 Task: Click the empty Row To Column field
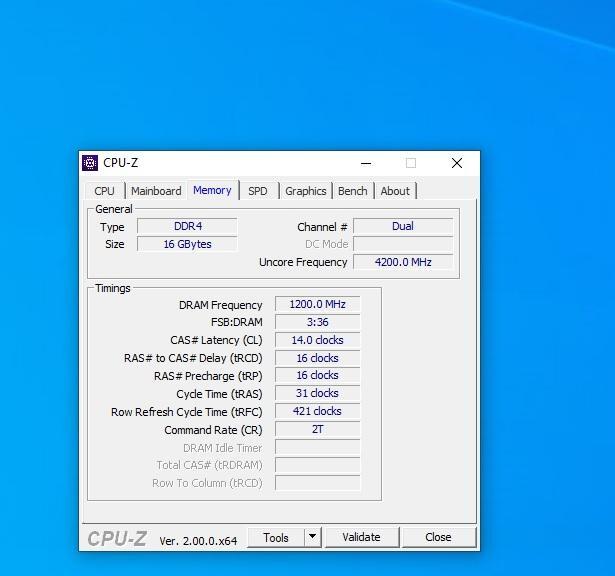tap(317, 483)
